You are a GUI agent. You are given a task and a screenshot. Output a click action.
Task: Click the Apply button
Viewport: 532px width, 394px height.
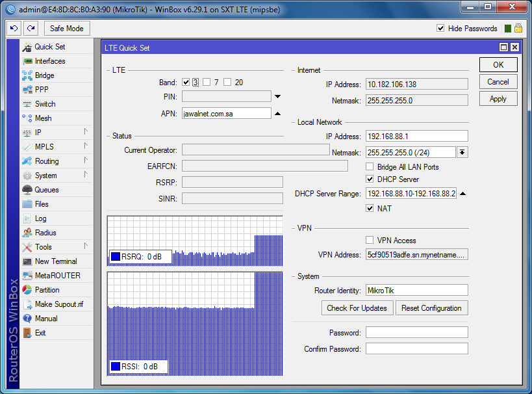click(x=498, y=99)
